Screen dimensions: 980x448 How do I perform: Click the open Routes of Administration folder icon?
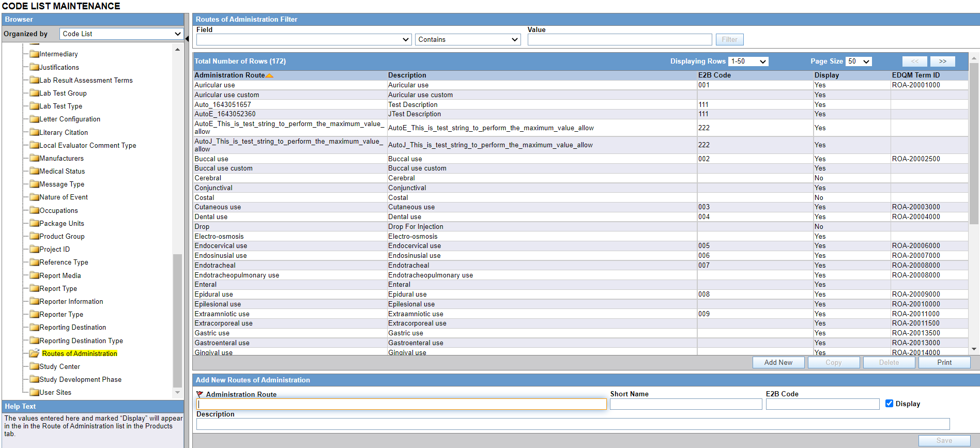(35, 353)
